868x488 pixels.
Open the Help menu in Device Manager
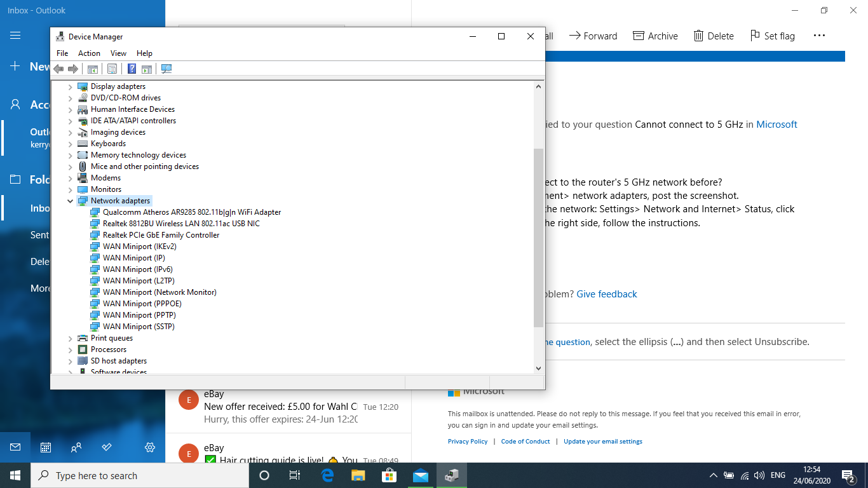pos(144,53)
